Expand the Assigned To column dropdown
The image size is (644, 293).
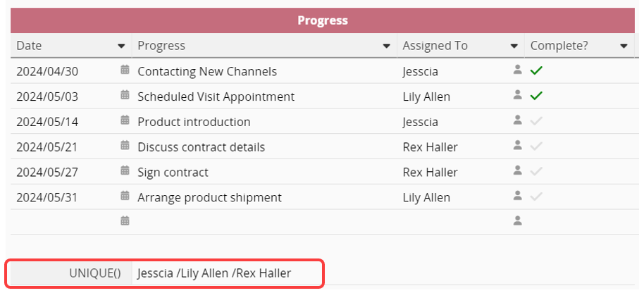pos(514,46)
